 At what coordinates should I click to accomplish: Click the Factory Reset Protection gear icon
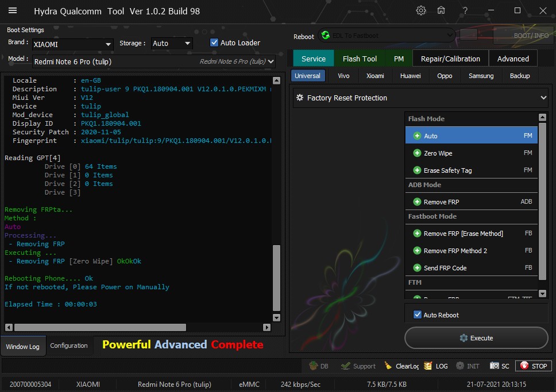click(x=300, y=98)
